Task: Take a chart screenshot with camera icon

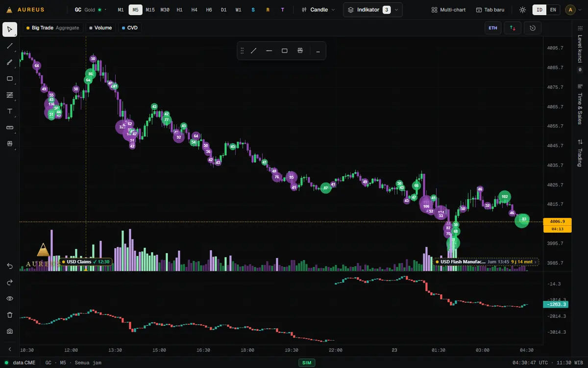Action: pyautogui.click(x=10, y=331)
